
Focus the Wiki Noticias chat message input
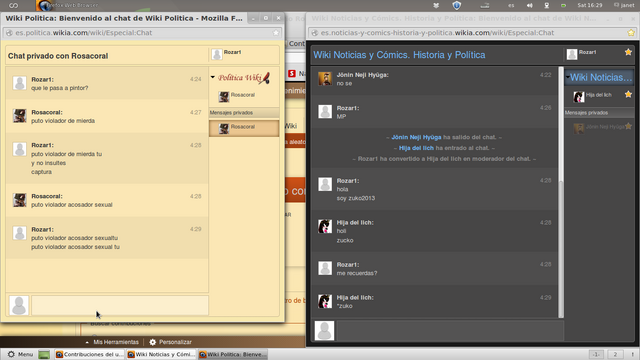click(451, 330)
